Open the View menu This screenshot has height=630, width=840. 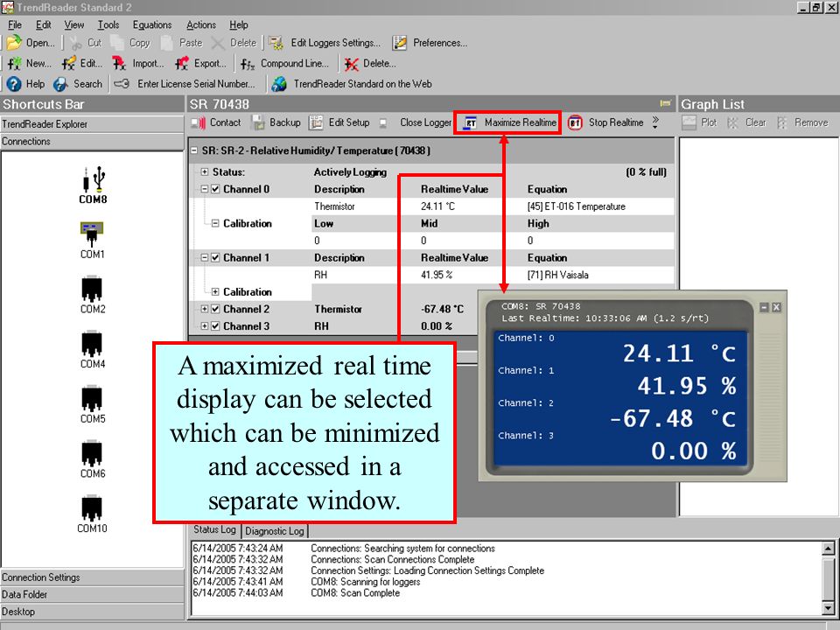[x=73, y=24]
